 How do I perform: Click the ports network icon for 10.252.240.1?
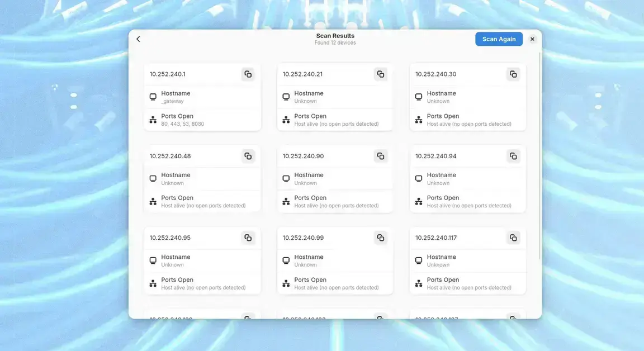click(x=153, y=120)
